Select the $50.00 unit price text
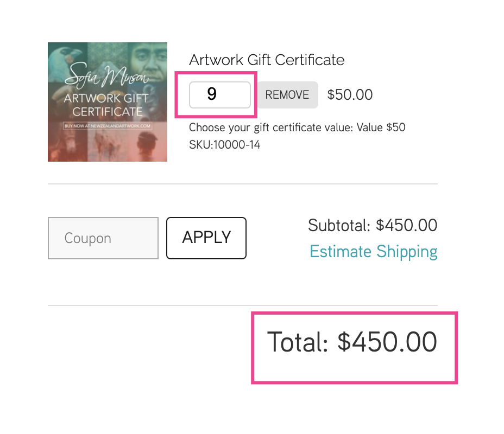 click(x=350, y=95)
